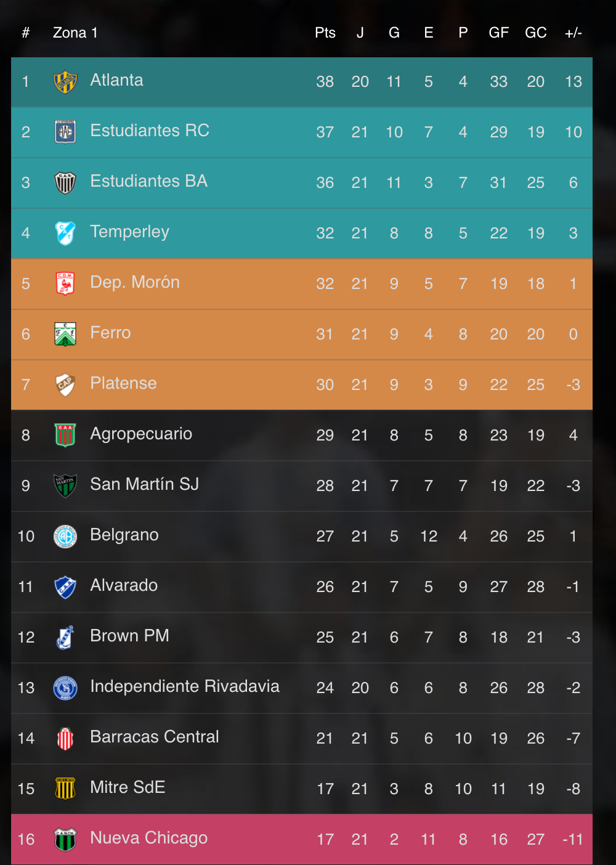Open the Independiente Rivadavia team link
The width and height of the screenshot is (616, 865).
pyautogui.click(x=185, y=686)
